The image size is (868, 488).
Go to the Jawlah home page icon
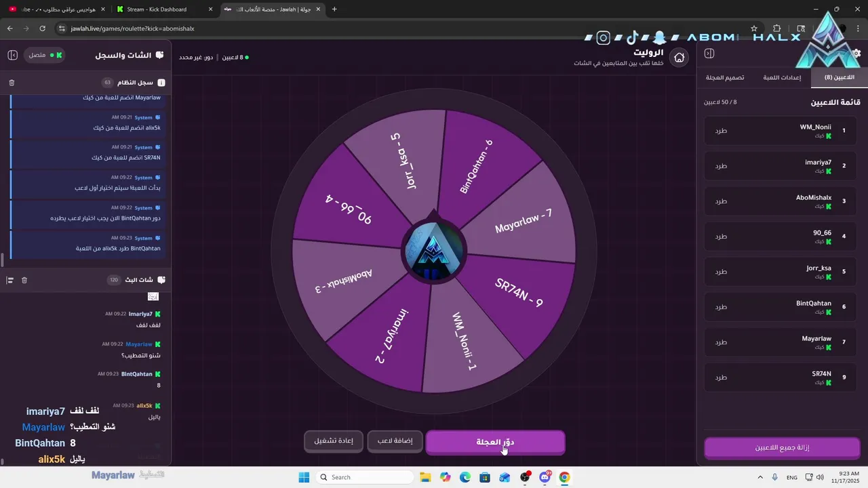click(x=679, y=58)
